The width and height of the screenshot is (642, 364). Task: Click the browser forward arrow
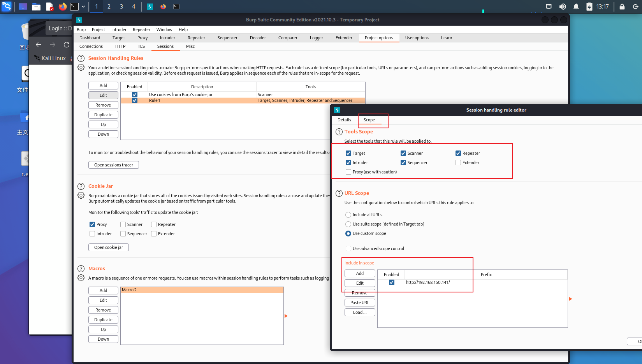tap(53, 45)
